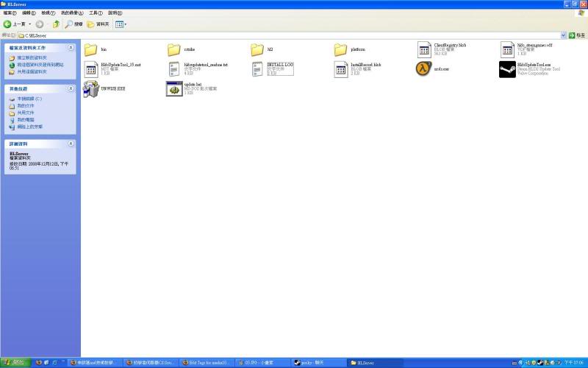The height and width of the screenshot is (368, 588).
Task: Select the cstrike folder
Action: (x=174, y=50)
